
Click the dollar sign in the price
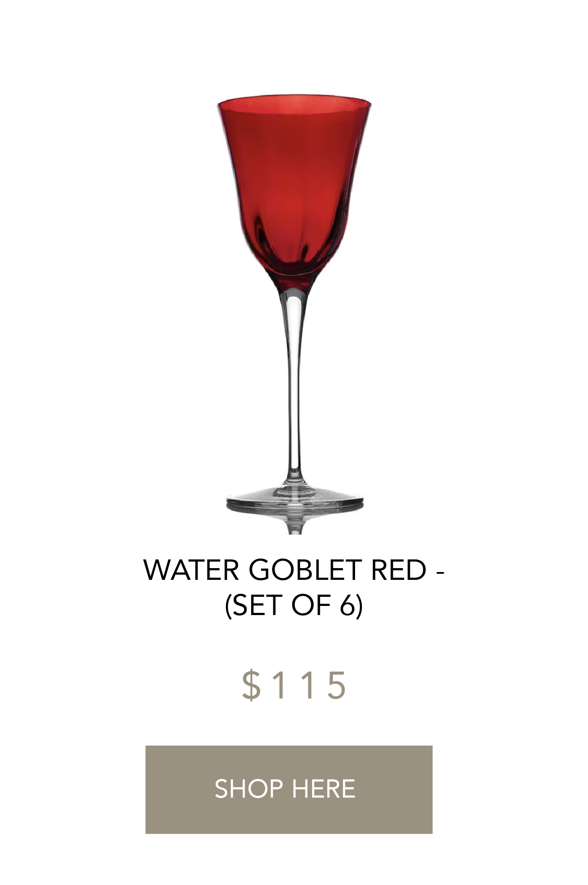point(251,685)
